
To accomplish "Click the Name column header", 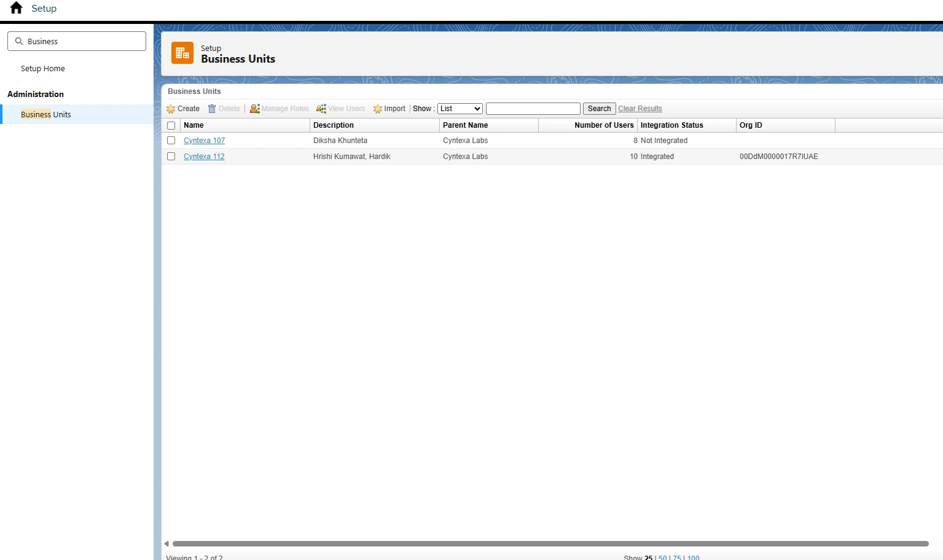I will pos(194,125).
